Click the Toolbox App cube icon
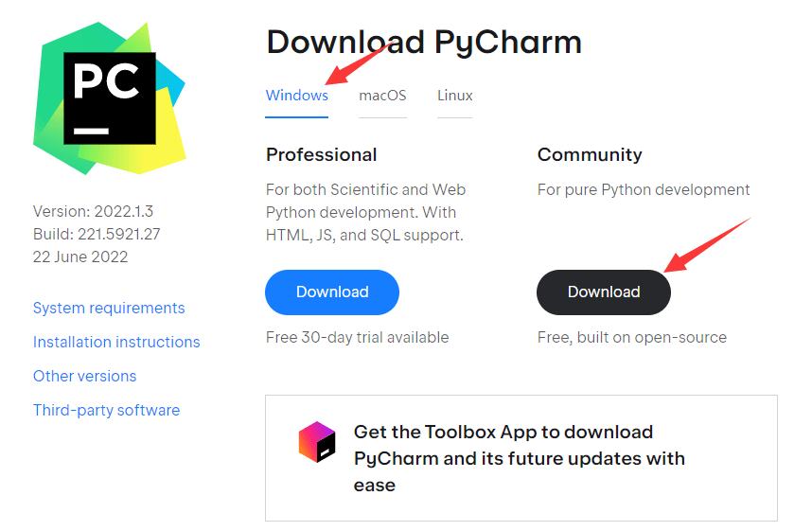The image size is (812, 531). coord(317,442)
